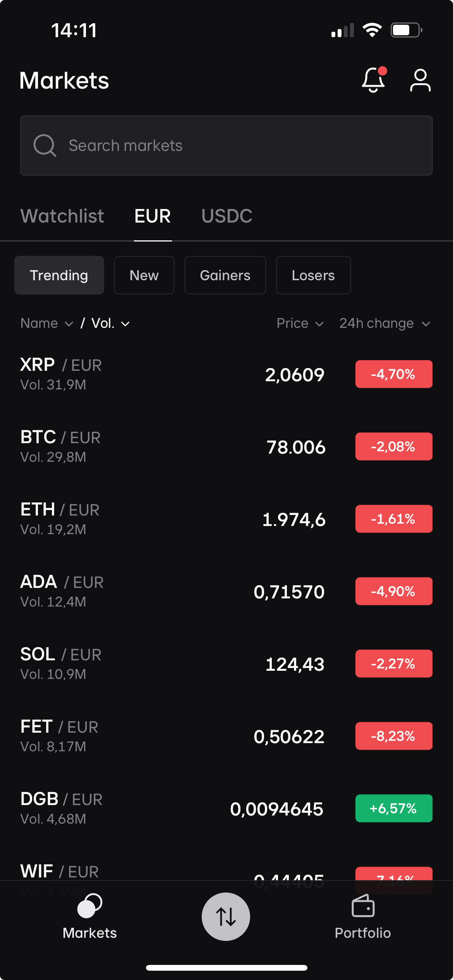This screenshot has width=453, height=980.
Task: Sort by Name column chevron
Action: click(69, 324)
